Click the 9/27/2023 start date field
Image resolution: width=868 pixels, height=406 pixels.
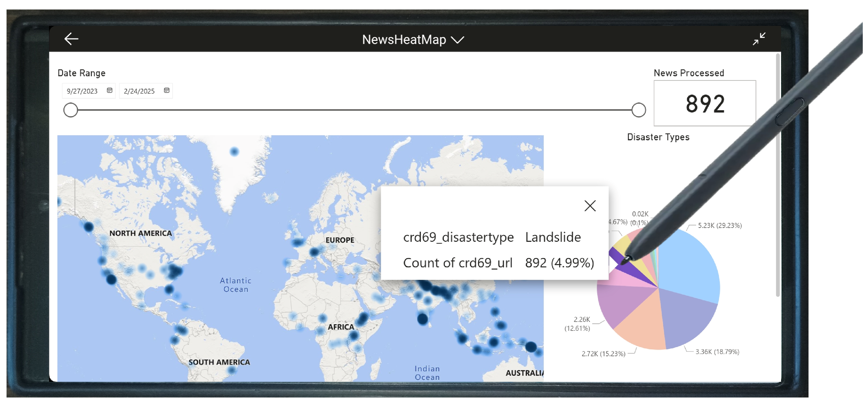coord(82,91)
